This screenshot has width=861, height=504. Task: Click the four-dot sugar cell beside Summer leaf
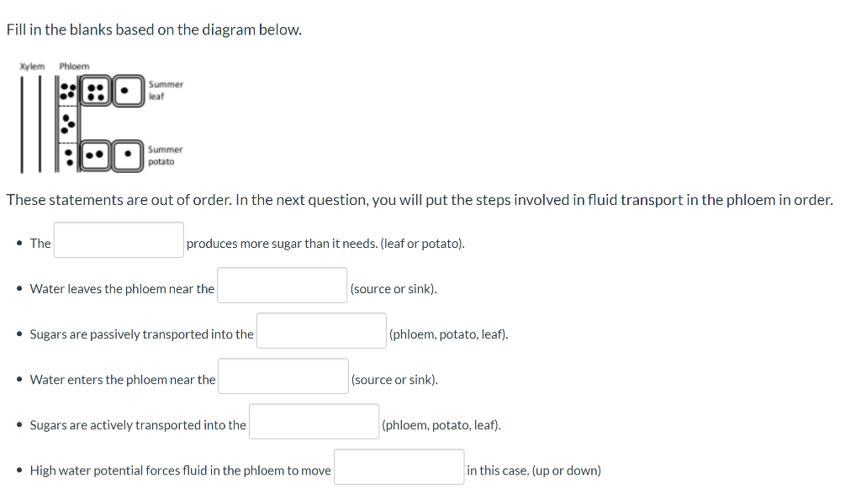pyautogui.click(x=95, y=90)
